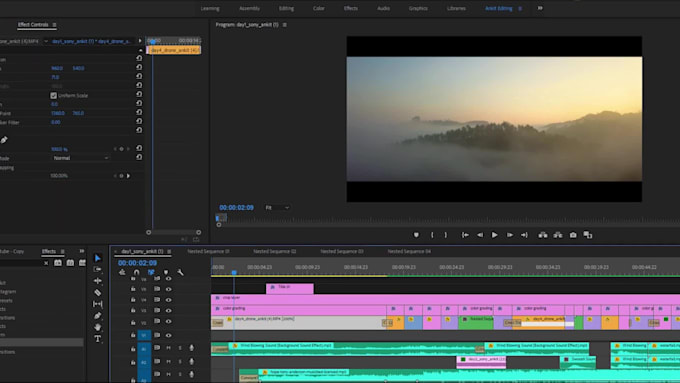Click the Mark In button

[432, 235]
